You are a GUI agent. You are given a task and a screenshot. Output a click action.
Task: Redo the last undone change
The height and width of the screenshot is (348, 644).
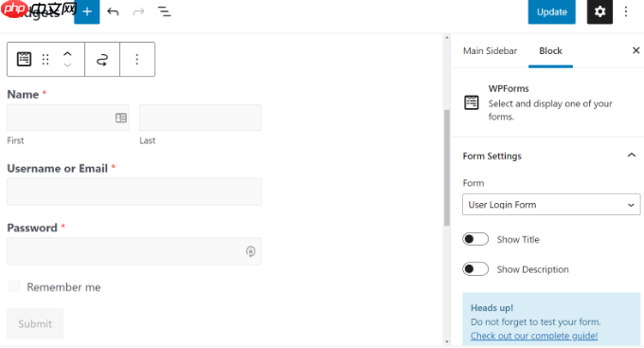coord(139,11)
